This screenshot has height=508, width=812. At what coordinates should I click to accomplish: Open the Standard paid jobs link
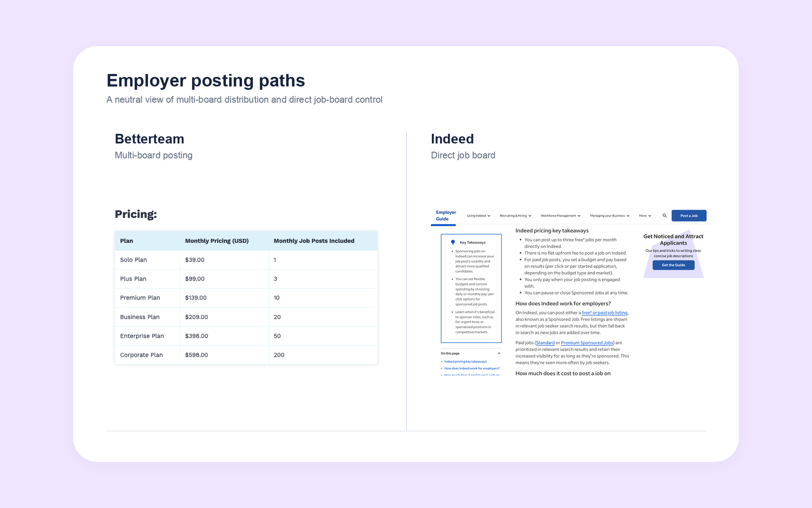(545, 343)
